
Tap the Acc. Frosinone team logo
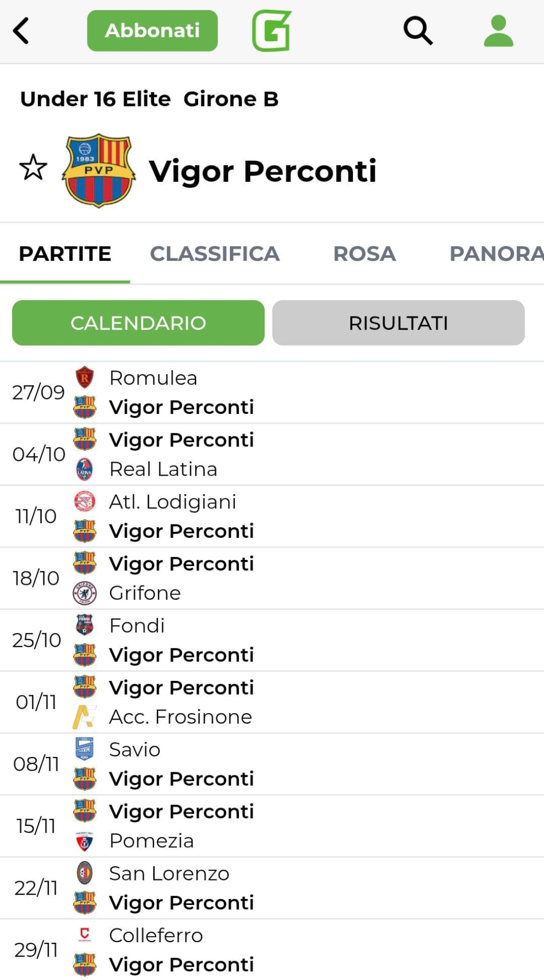85,717
